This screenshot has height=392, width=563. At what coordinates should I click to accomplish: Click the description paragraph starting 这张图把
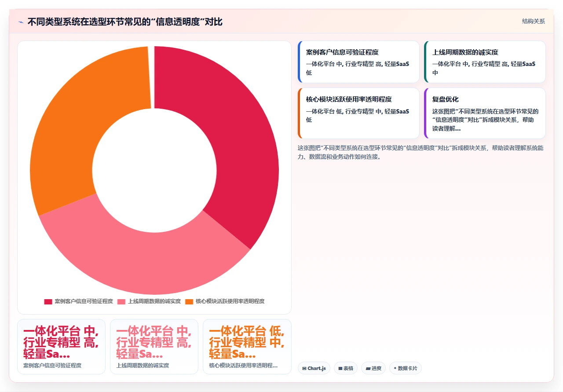coord(420,152)
